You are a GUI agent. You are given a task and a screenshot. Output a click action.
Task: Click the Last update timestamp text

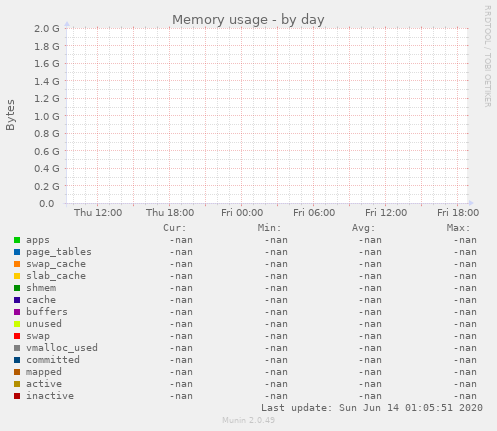click(372, 408)
